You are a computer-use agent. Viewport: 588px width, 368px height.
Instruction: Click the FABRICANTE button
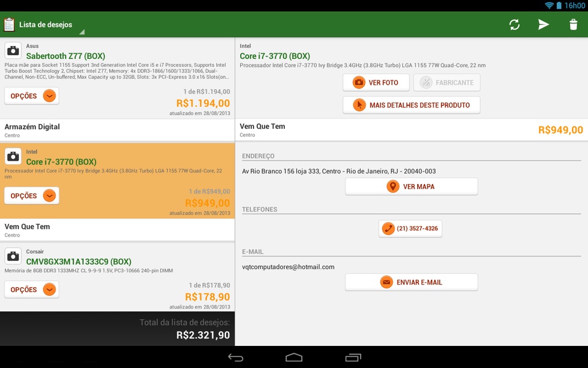pos(447,83)
